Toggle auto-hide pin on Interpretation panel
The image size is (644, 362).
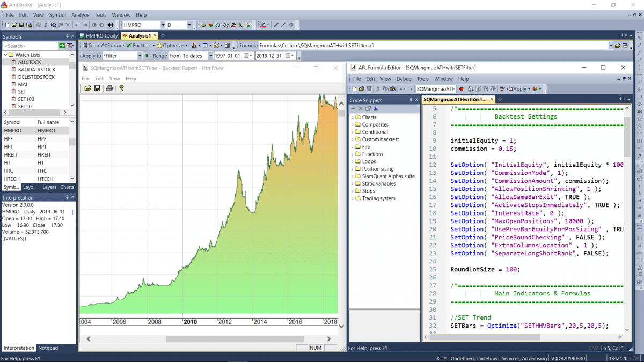(67, 198)
